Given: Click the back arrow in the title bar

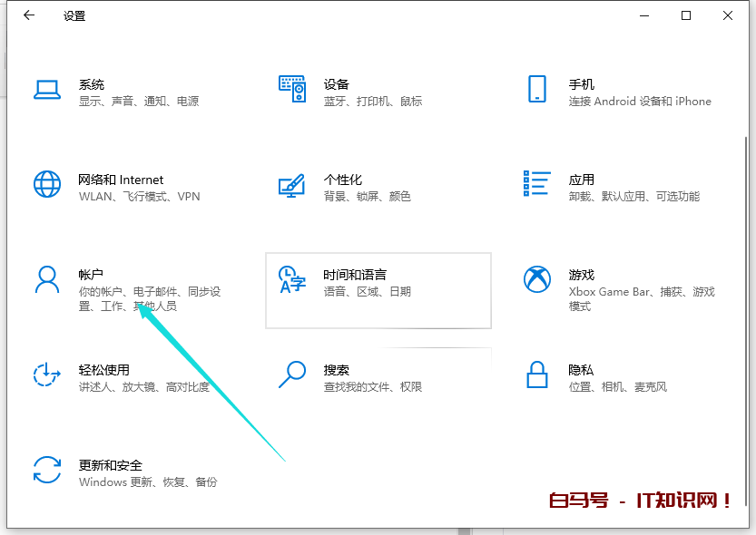Looking at the screenshot, I should [28, 15].
